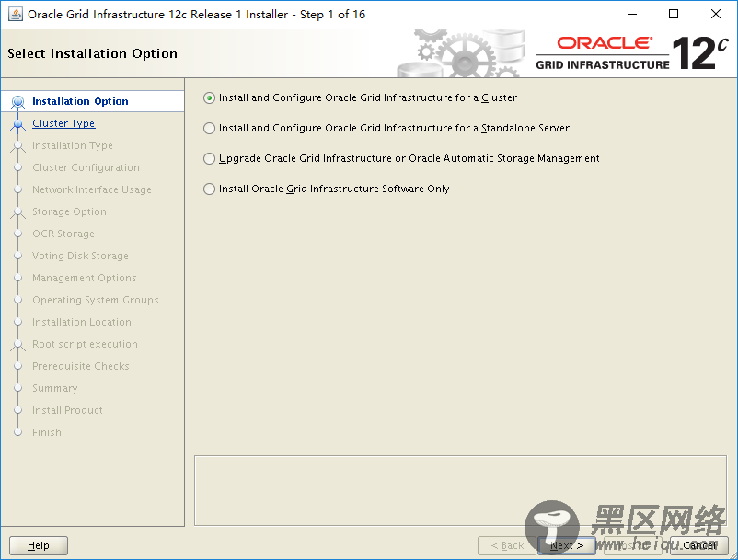Click the Root script execution step label
The image size is (738, 560).
(86, 344)
